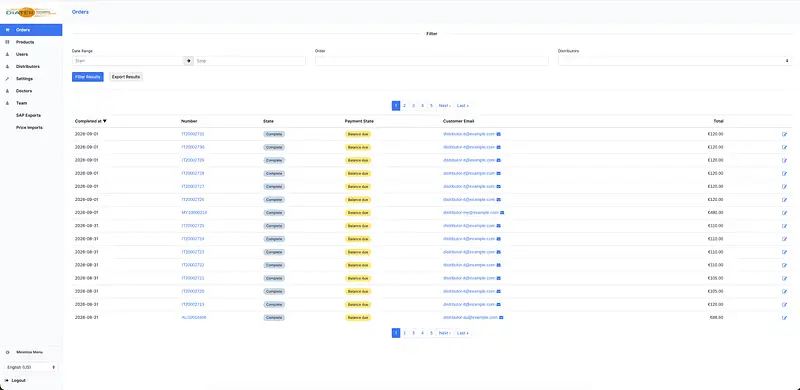Click envelope icon in IT20002730 row
The image size is (800, 390).
point(498,147)
